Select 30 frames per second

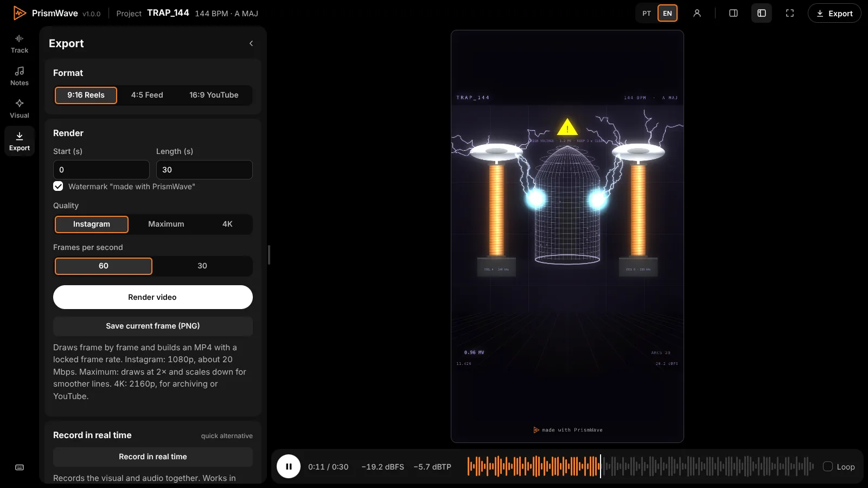(x=202, y=266)
